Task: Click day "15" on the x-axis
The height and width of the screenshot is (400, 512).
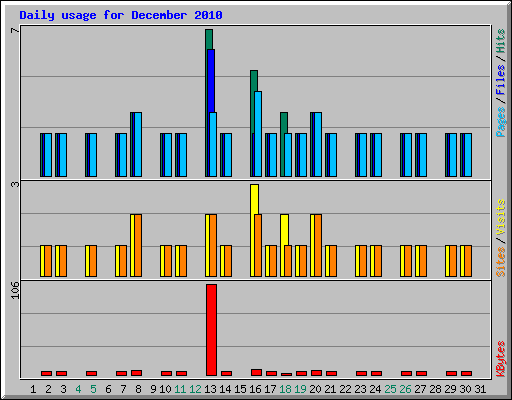Action: (240, 389)
